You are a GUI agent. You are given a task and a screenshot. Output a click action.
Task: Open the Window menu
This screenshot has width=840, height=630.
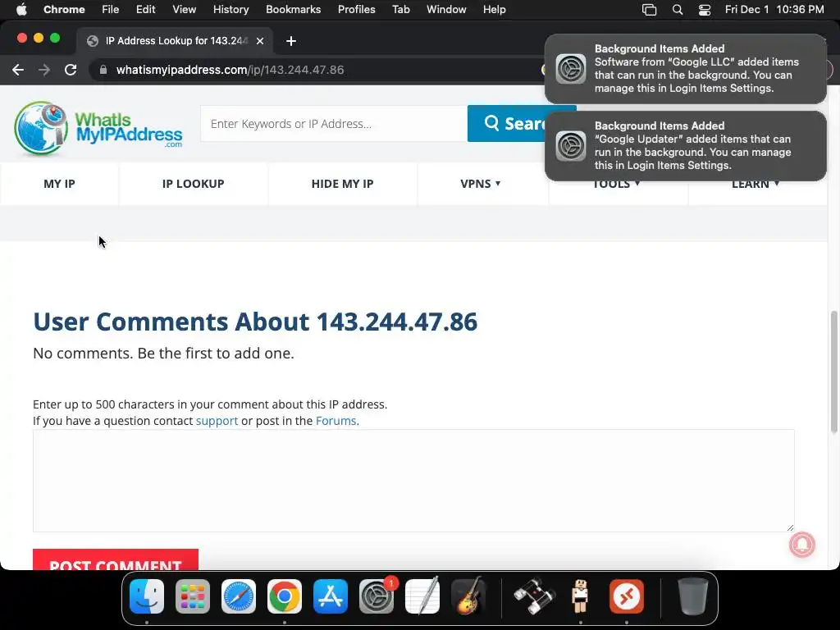pyautogui.click(x=446, y=10)
